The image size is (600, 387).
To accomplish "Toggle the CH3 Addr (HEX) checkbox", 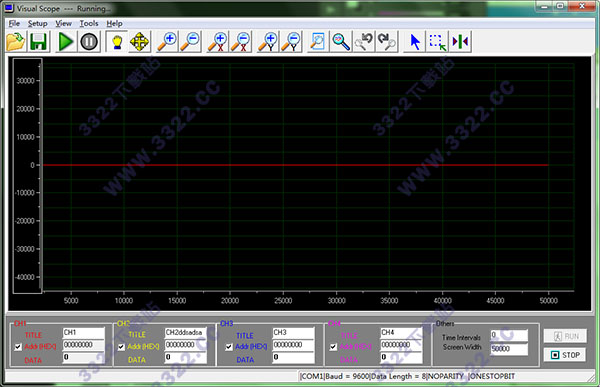I will pyautogui.click(x=229, y=347).
